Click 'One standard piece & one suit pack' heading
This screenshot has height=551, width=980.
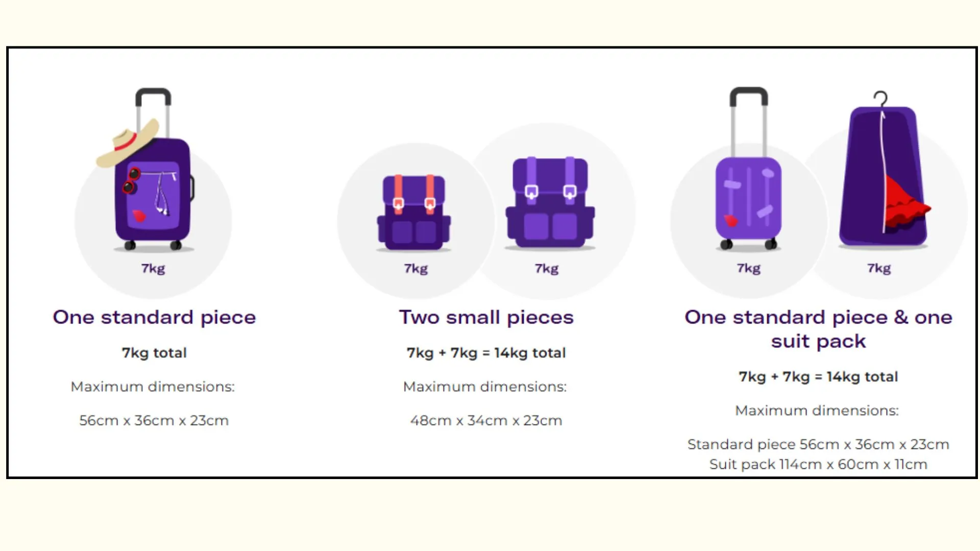pos(818,329)
